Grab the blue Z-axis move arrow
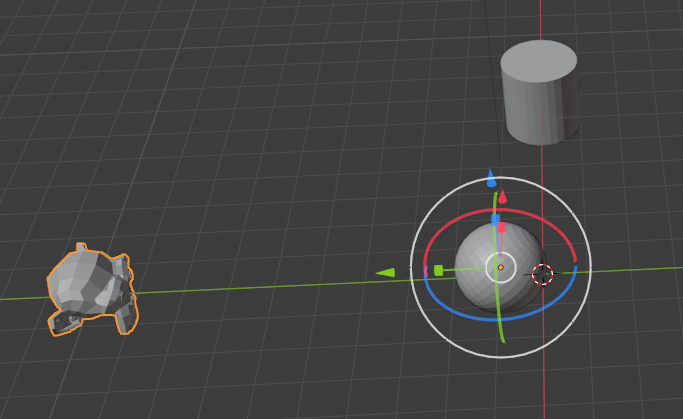This screenshot has width=683, height=419. tap(491, 178)
